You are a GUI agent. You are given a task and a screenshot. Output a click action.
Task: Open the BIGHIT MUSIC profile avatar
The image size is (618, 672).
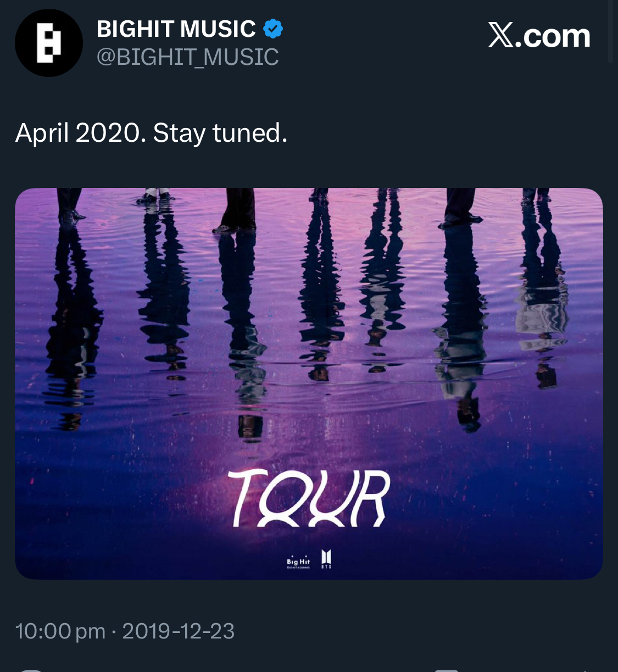click(49, 43)
